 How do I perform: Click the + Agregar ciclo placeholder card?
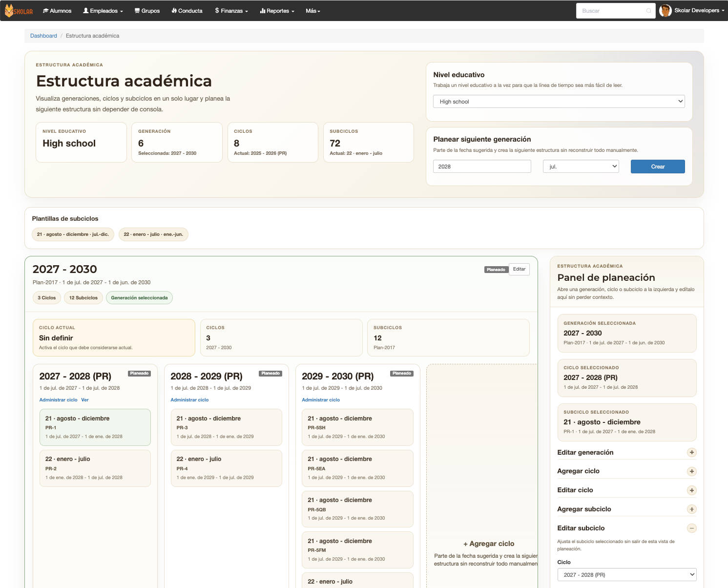(x=482, y=544)
